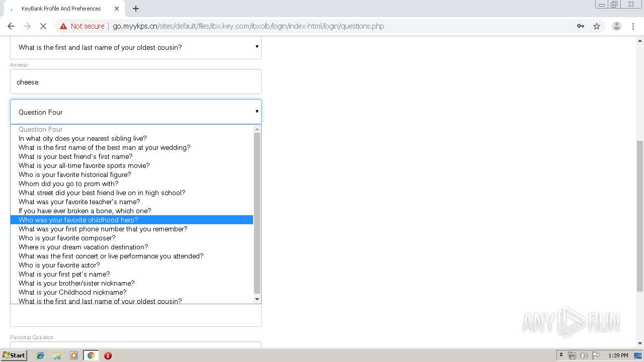Choose 'Who is your favorite composer?'
644x362 pixels.
[x=132, y=238]
